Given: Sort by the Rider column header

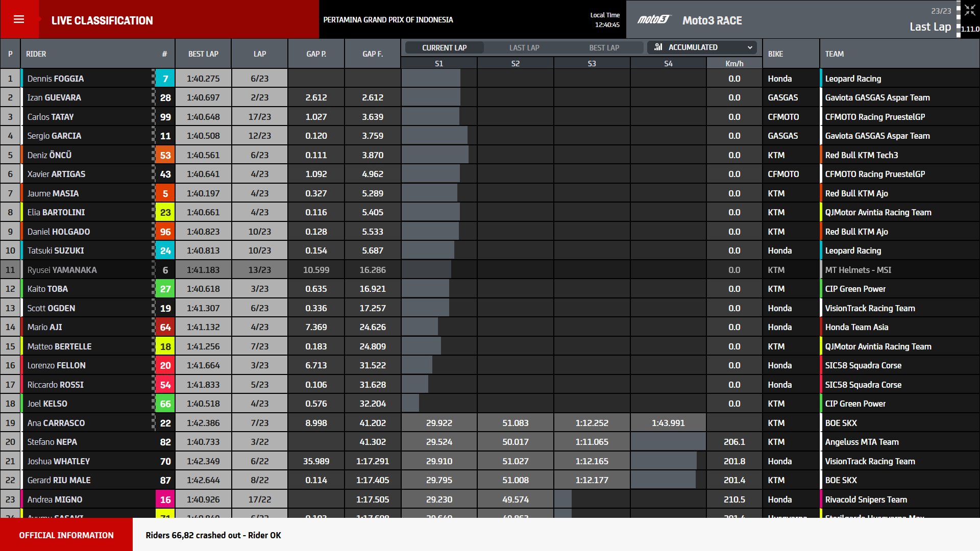Looking at the screenshot, I should tap(36, 54).
